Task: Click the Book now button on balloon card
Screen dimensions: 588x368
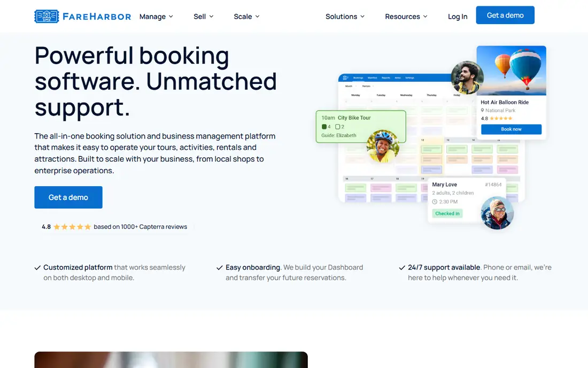Action: [511, 129]
